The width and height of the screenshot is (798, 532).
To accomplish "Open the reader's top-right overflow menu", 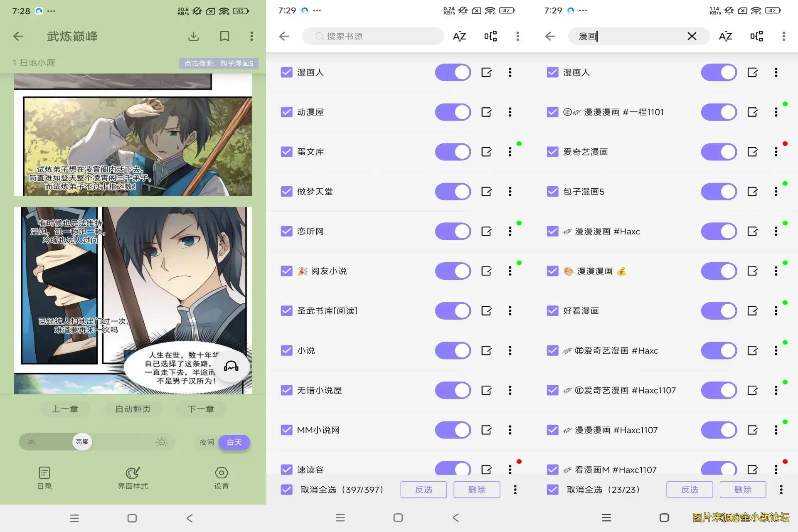I will (251, 36).
